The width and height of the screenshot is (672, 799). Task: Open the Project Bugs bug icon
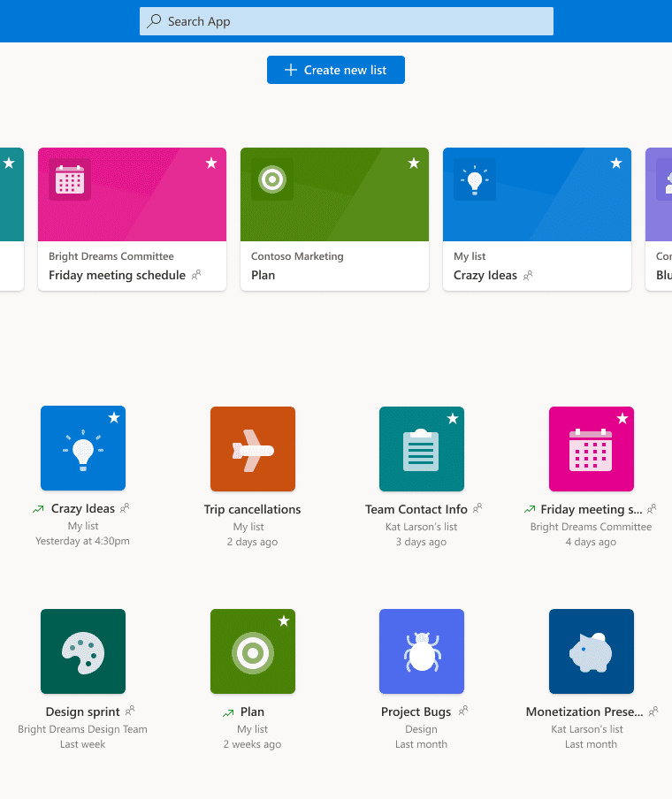(x=421, y=651)
